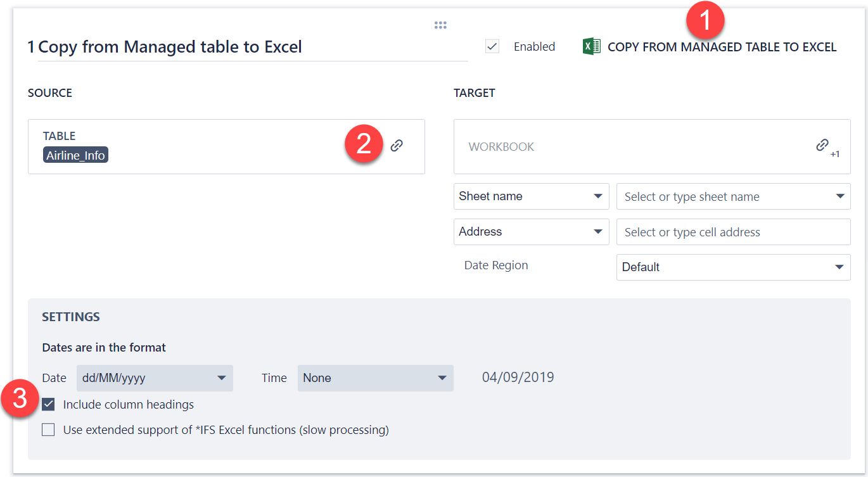Click the Excel icon beside the step type label
The image size is (868, 477).
[x=590, y=46]
